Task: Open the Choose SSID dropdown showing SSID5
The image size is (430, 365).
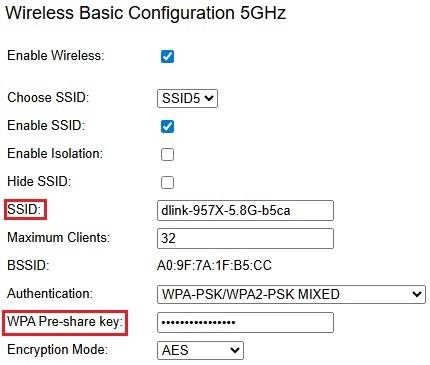Action: point(187,98)
